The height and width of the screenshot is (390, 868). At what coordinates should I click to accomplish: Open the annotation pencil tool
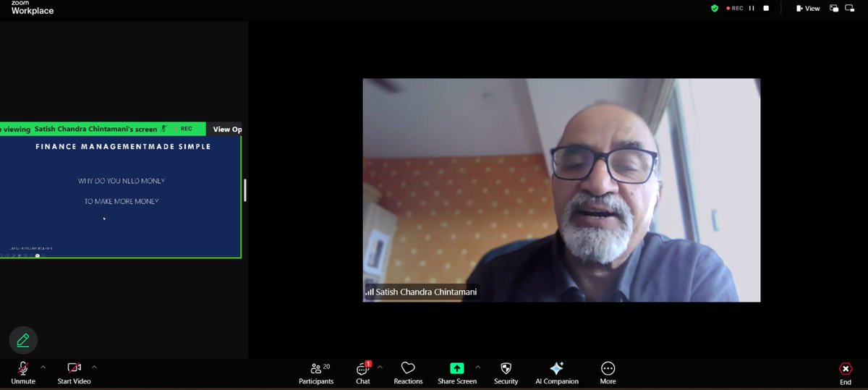pos(23,339)
